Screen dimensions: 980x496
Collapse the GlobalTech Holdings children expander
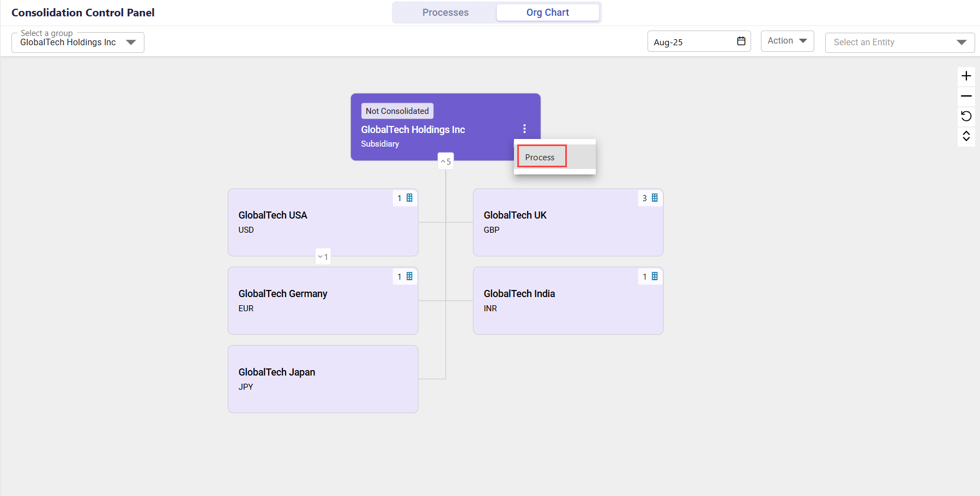pyautogui.click(x=445, y=161)
